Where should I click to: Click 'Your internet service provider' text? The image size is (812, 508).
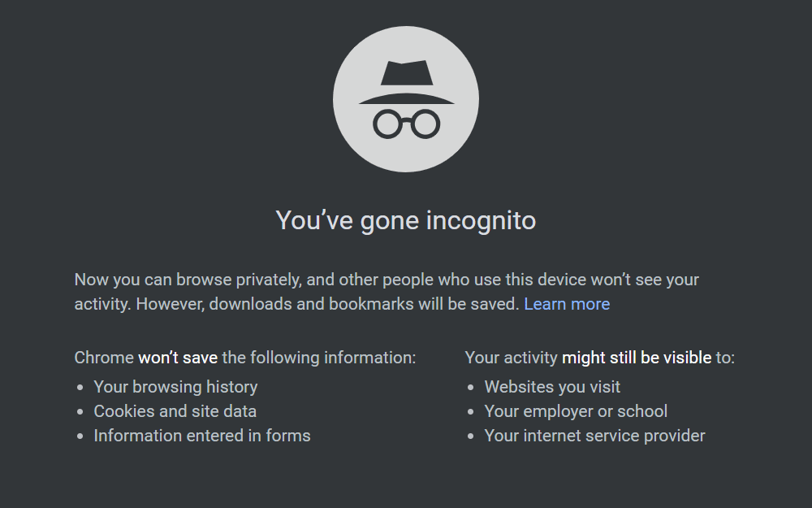[x=595, y=436]
